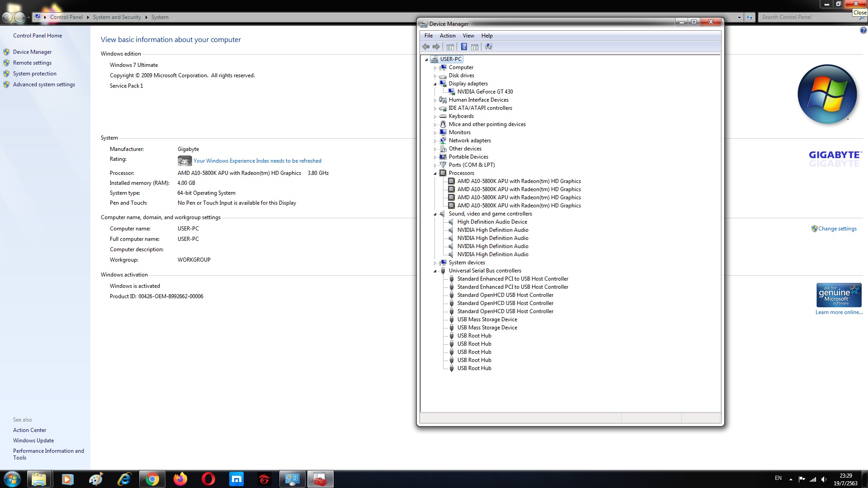
Task: Refresh the Control Panel address bar
Action: [x=750, y=17]
